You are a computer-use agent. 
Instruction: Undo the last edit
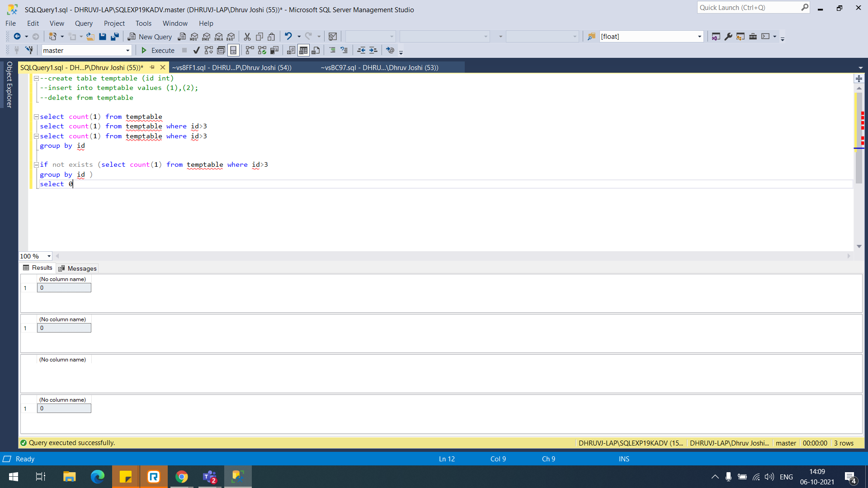point(288,36)
